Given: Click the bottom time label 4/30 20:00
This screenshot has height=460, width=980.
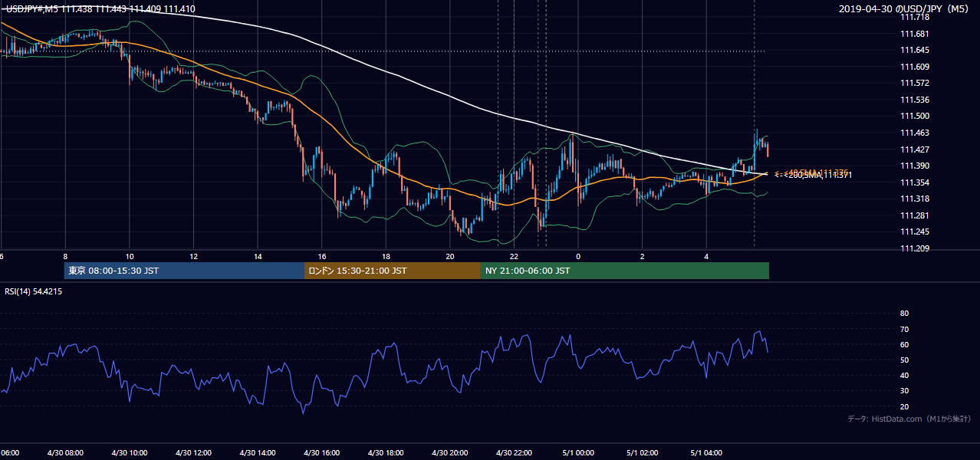Looking at the screenshot, I should click(x=449, y=453).
